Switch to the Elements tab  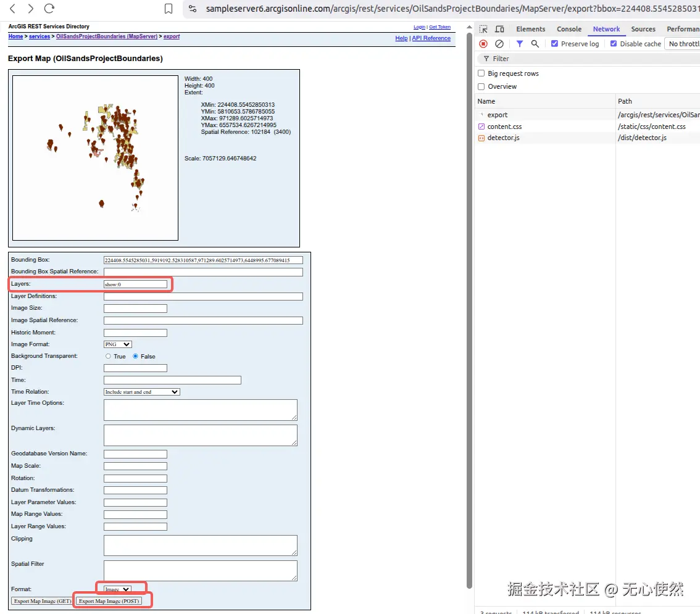(x=531, y=29)
